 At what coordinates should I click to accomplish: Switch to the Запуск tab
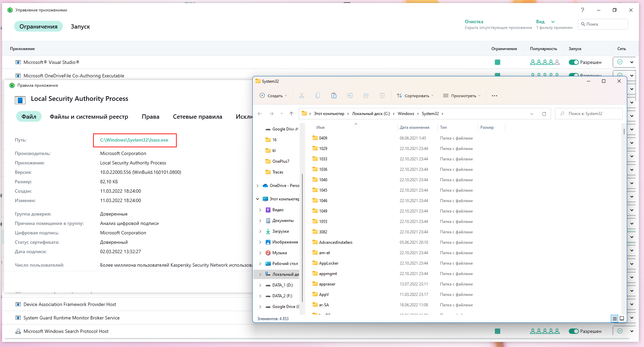pyautogui.click(x=80, y=27)
